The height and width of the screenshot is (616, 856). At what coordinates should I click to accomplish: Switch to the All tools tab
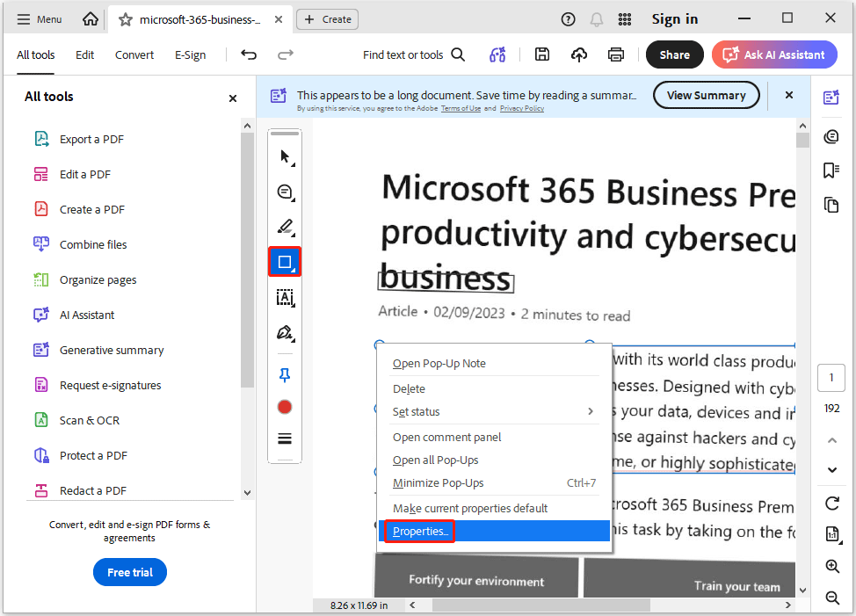click(x=35, y=55)
